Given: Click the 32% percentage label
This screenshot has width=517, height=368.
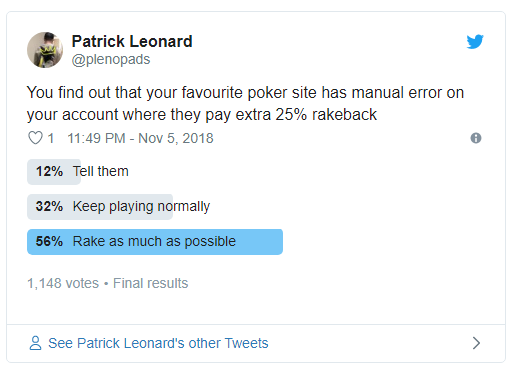Looking at the screenshot, I should click(x=49, y=206).
